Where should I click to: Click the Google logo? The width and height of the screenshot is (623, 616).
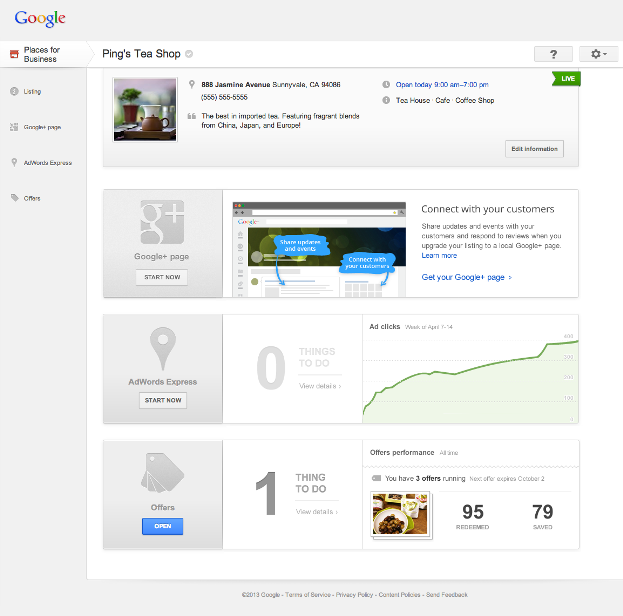point(40,18)
